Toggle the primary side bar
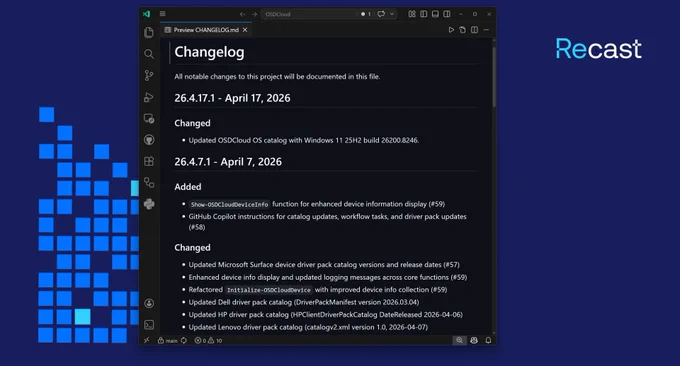This screenshot has width=680, height=366. pyautogui.click(x=424, y=14)
